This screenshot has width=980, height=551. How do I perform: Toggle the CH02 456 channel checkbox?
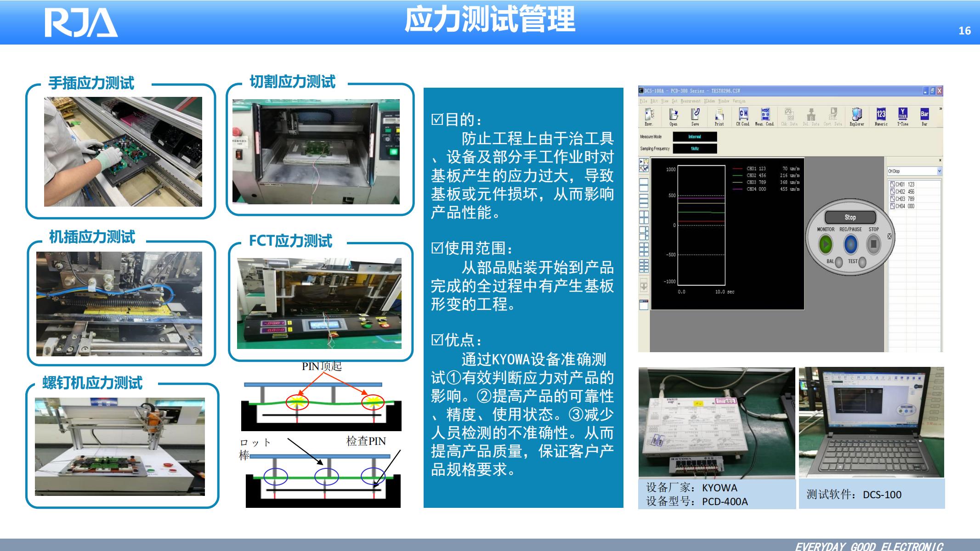click(893, 191)
